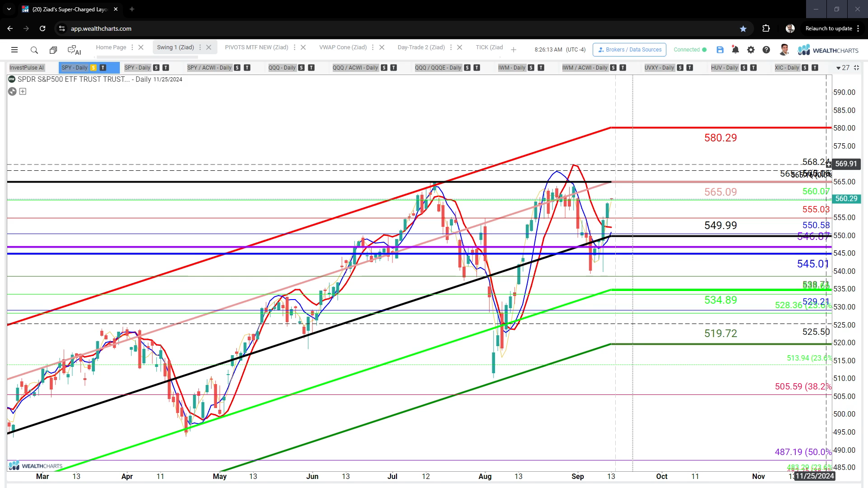The width and height of the screenshot is (868, 488).
Task: Select the UVXY - Daily chart
Action: coord(660,68)
